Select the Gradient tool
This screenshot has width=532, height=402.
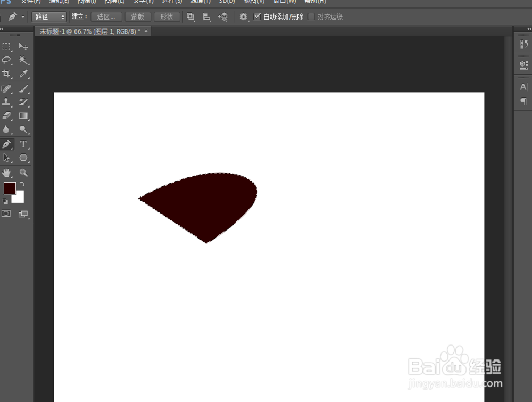(23, 116)
